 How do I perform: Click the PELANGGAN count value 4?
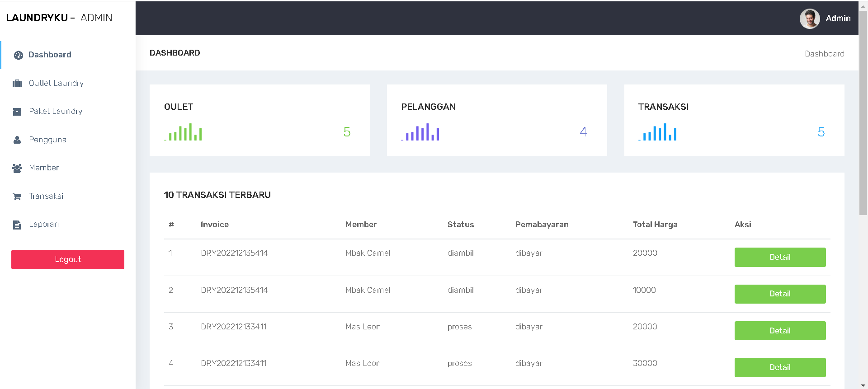coord(584,132)
